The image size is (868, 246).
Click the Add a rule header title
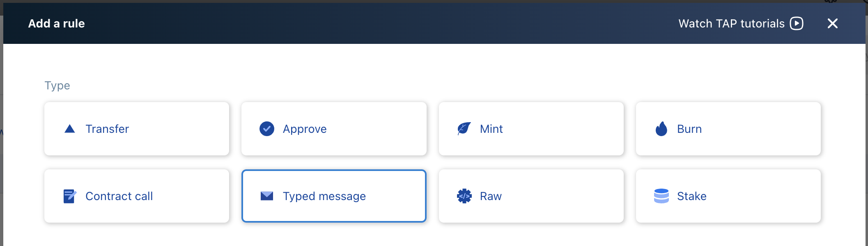tap(57, 23)
